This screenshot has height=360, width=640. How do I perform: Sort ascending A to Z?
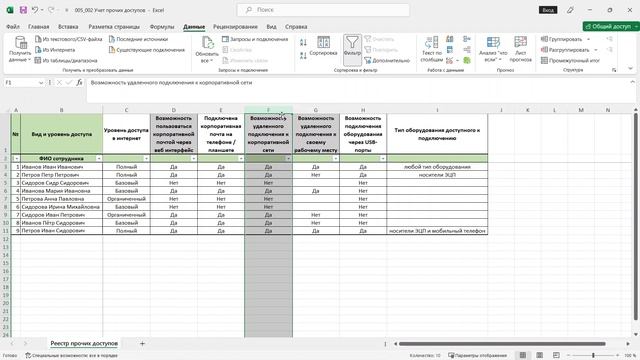303,42
